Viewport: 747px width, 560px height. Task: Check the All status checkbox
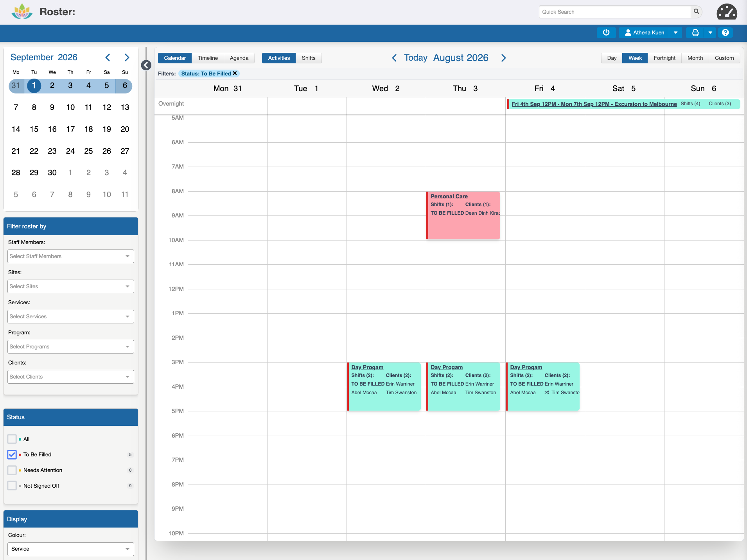[x=12, y=439]
